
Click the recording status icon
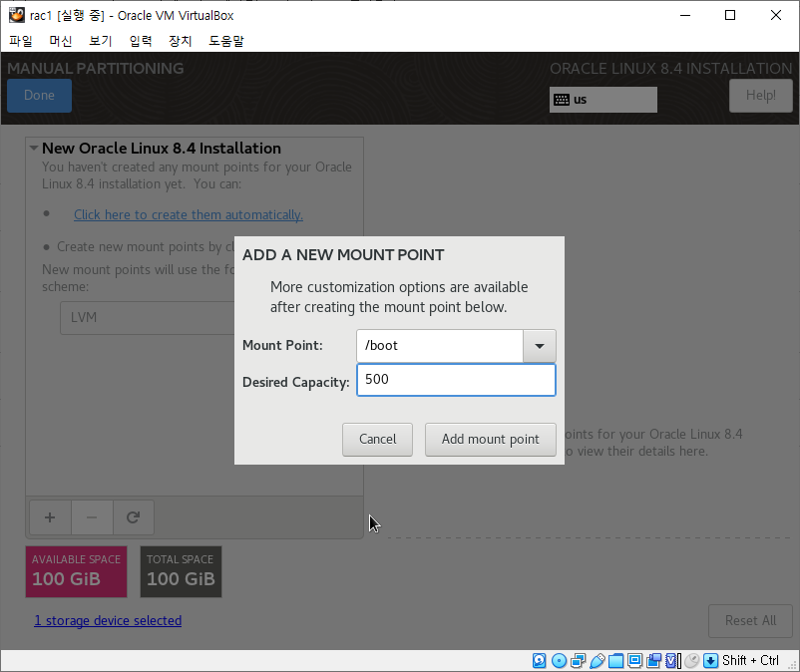point(653,661)
